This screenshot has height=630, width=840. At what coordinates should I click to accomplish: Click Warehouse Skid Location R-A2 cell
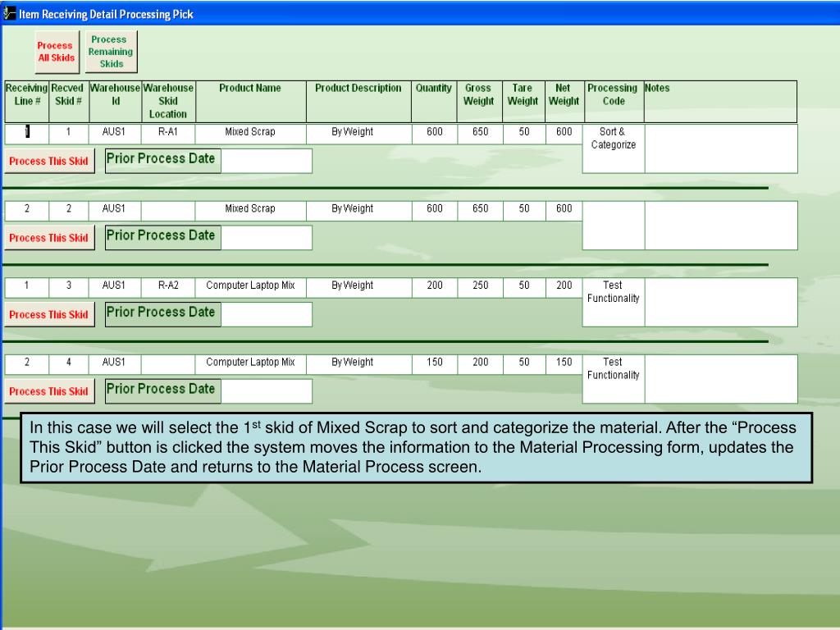(168, 288)
